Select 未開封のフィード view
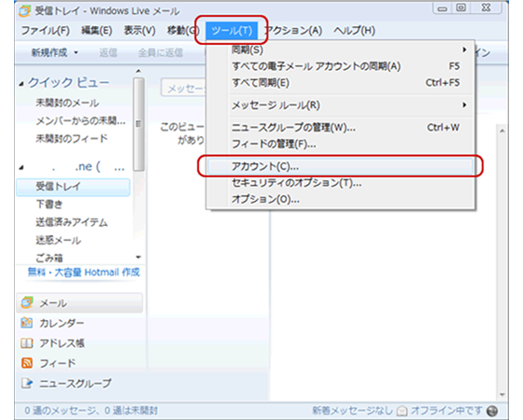This screenshot has height=420, width=523. click(72, 138)
